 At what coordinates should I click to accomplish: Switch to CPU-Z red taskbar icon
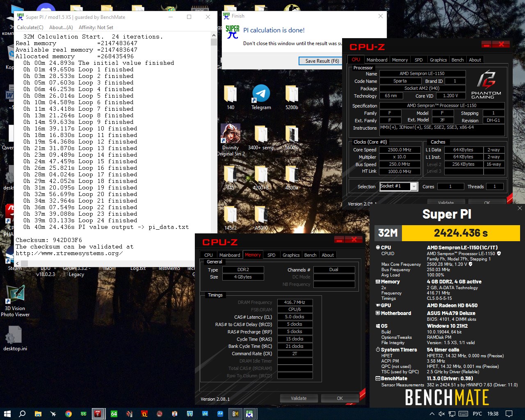98,413
